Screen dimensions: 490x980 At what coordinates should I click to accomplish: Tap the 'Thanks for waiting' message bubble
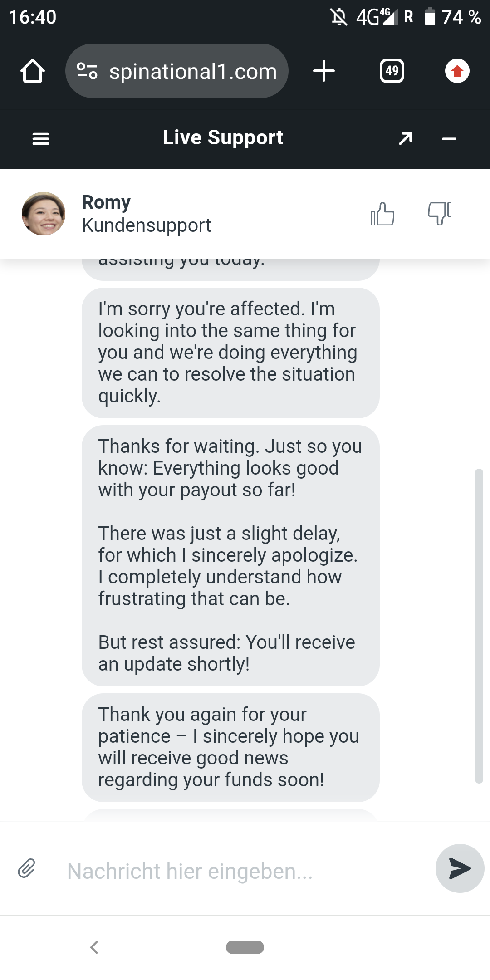tap(230, 555)
